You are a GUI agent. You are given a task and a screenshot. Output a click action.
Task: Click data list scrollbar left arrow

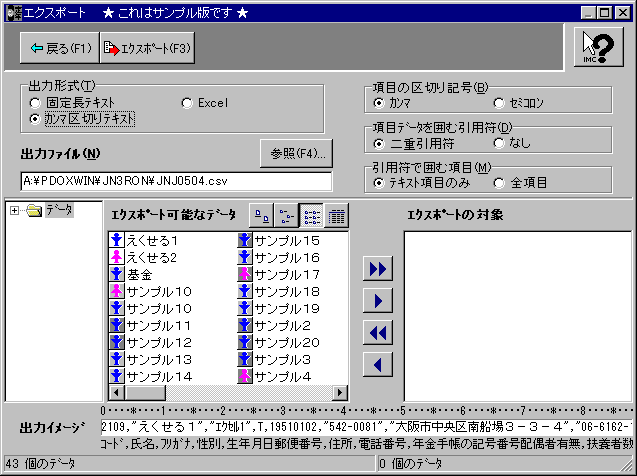(x=117, y=392)
